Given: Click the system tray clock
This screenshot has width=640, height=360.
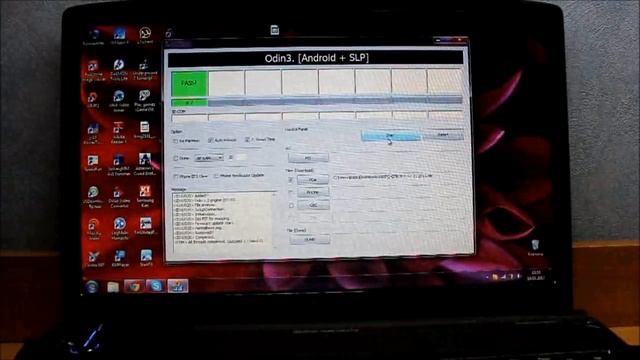Looking at the screenshot, I should coord(536,275).
